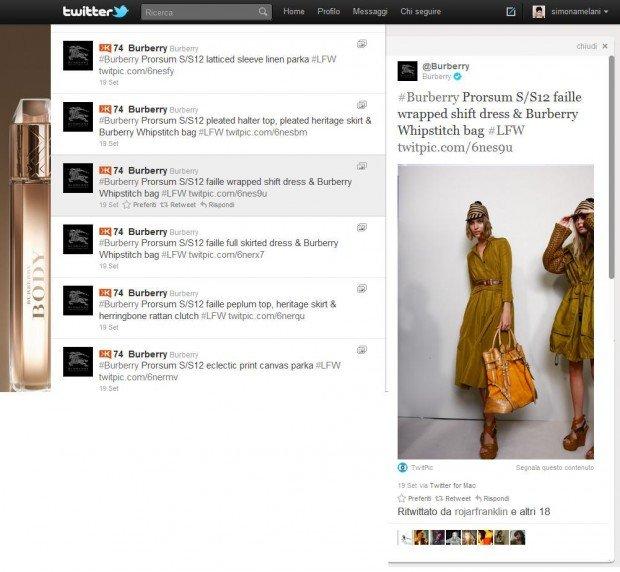
Task: Focus the Ricerca search field
Action: coord(206,12)
